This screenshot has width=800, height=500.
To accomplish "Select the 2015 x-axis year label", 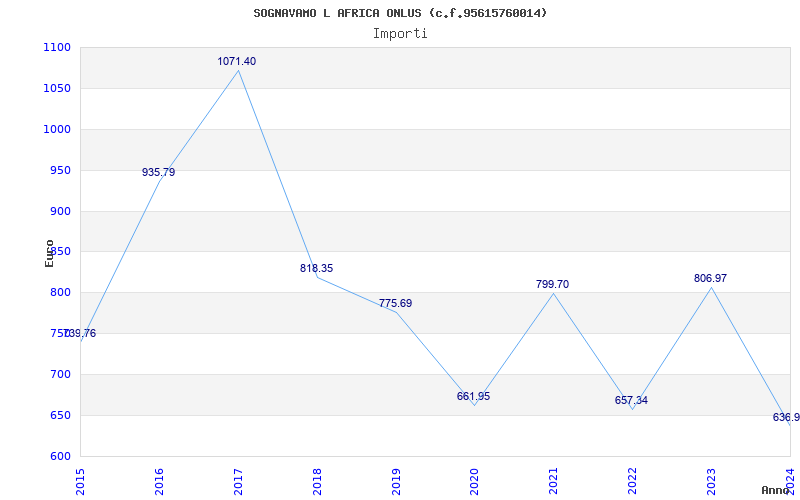I will click(x=80, y=482).
